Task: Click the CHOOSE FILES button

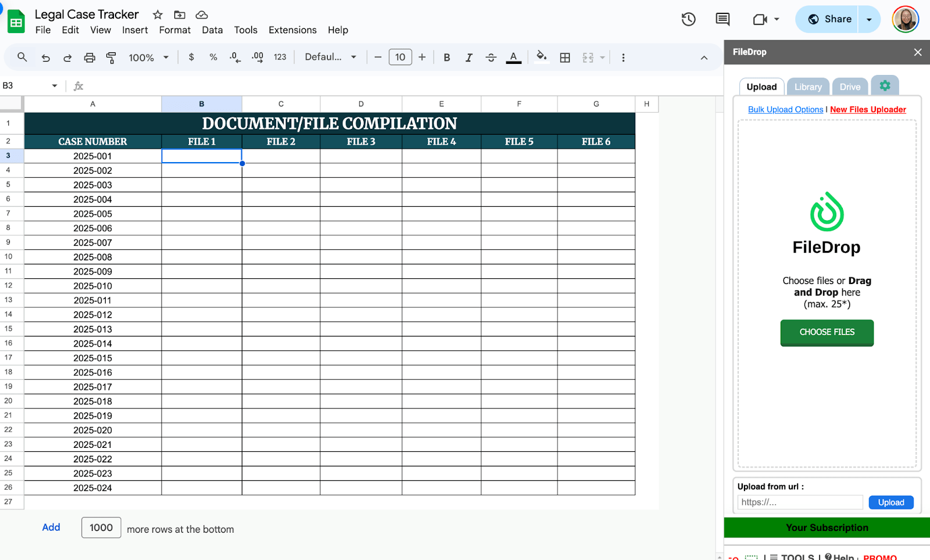Action: (x=827, y=332)
